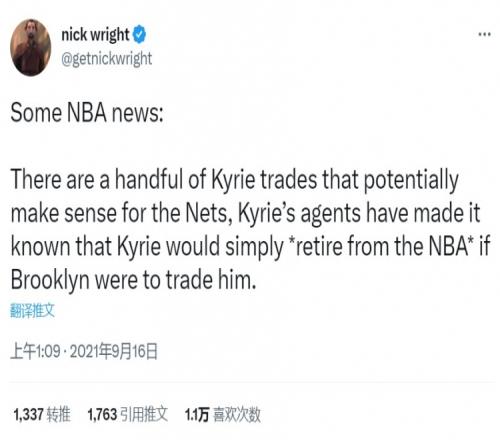Image resolution: width=500 pixels, height=440 pixels.
Task: Open nick wright's profile avatar
Action: click(31, 48)
